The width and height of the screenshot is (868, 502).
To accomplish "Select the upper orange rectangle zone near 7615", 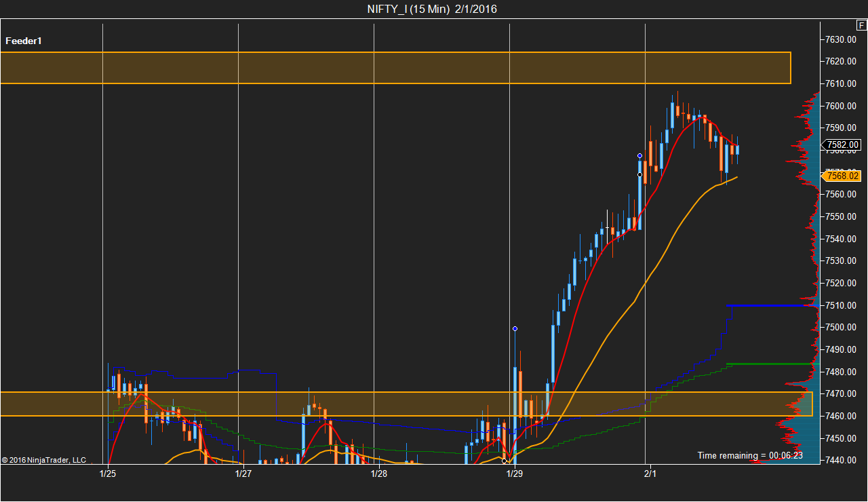I will click(395, 68).
